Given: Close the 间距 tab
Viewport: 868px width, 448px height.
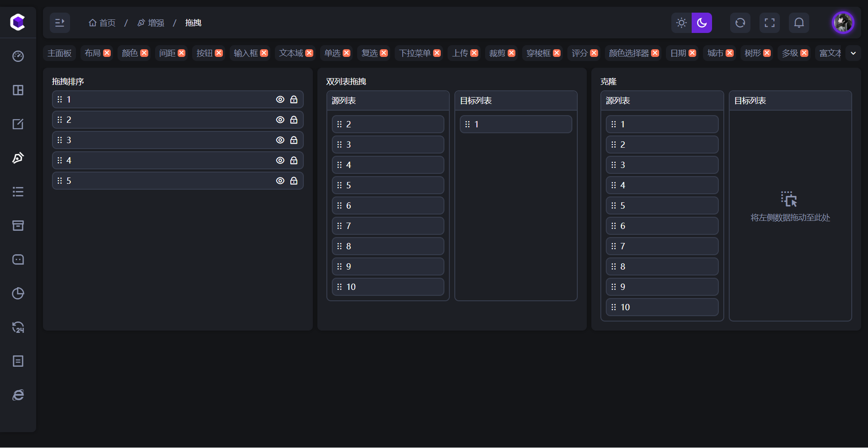Looking at the screenshot, I should [182, 53].
